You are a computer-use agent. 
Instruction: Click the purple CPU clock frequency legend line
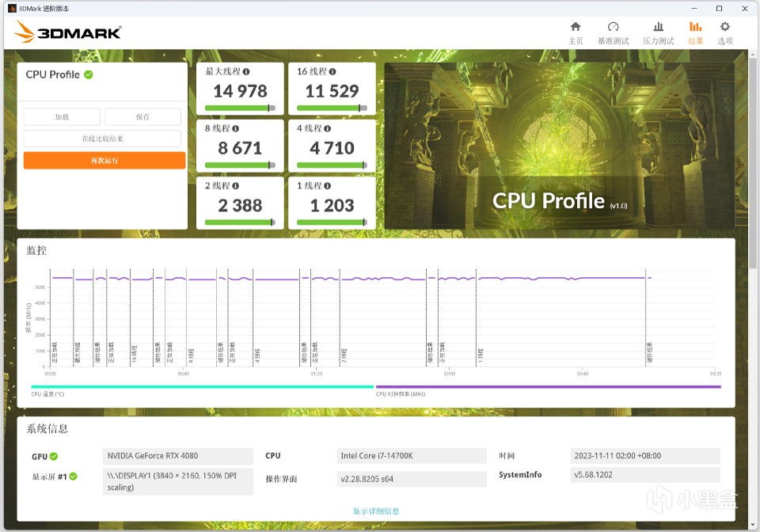pyautogui.click(x=548, y=386)
